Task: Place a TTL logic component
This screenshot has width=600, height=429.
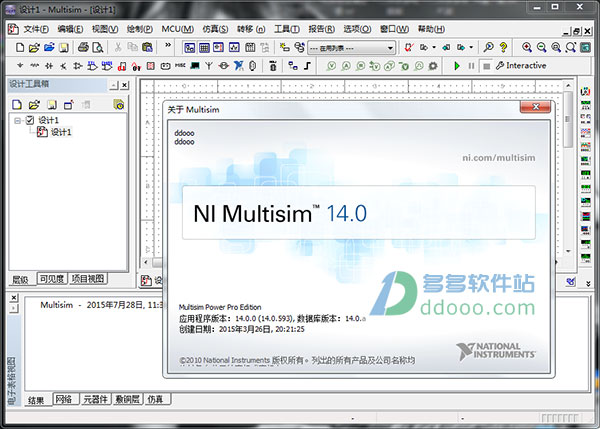Action: point(92,66)
